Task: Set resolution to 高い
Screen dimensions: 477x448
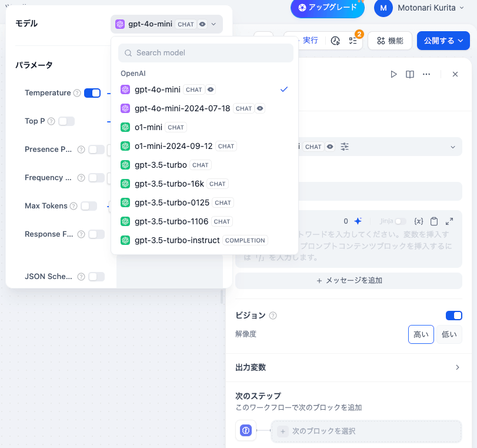Action: 421,334
